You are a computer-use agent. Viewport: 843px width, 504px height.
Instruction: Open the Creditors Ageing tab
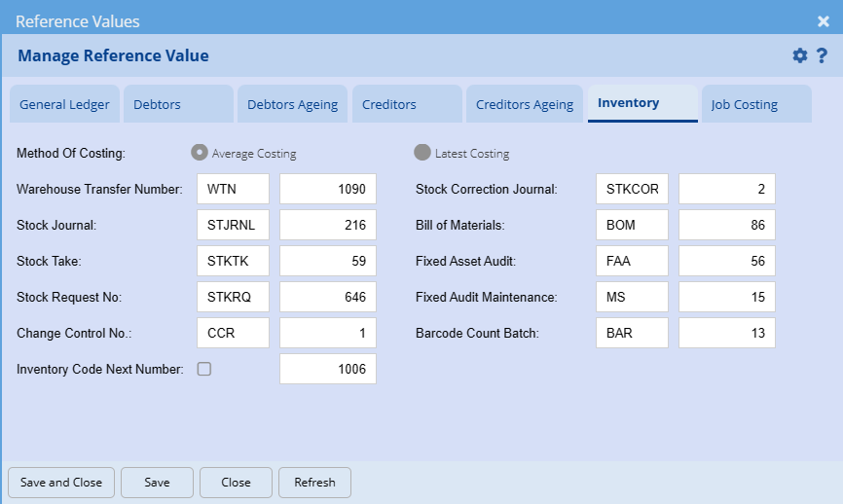tap(525, 104)
